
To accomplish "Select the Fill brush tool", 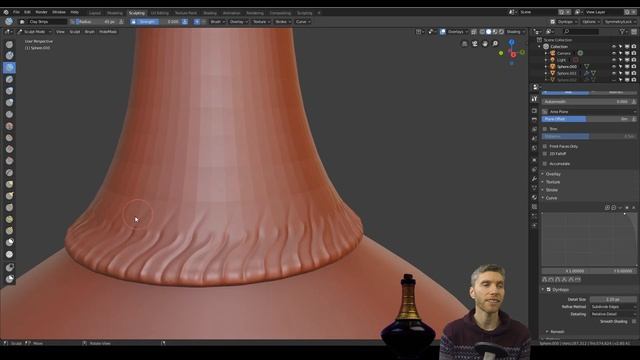I will [x=9, y=149].
